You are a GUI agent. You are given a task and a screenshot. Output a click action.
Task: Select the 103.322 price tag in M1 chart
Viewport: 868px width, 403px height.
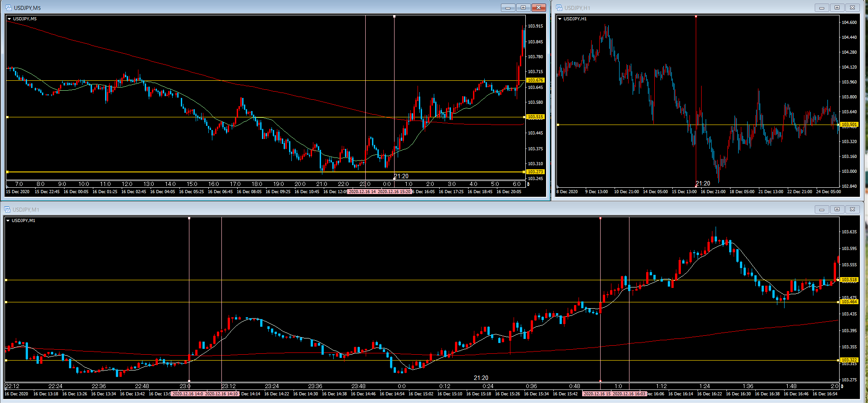coord(849,360)
